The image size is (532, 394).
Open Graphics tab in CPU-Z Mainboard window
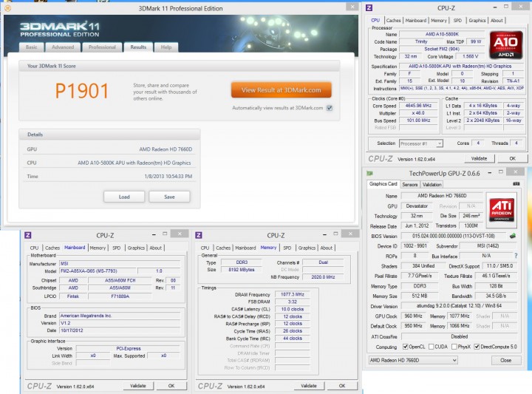click(136, 248)
